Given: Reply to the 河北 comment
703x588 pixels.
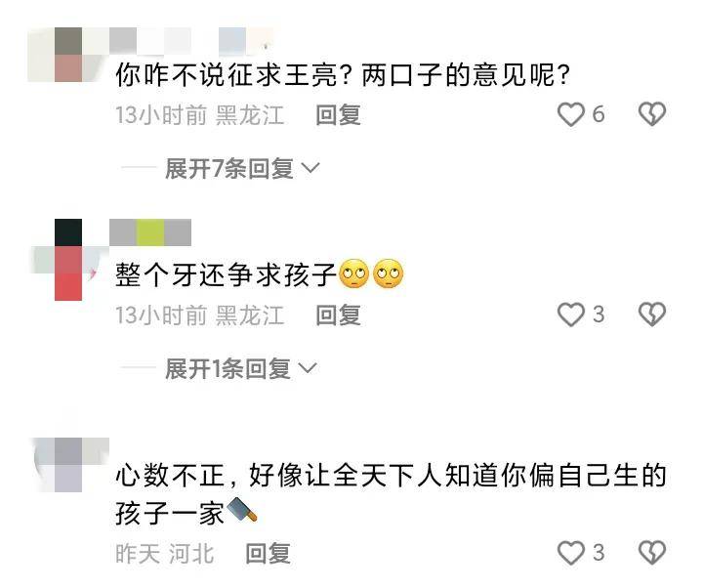Looking at the screenshot, I should pos(269,553).
